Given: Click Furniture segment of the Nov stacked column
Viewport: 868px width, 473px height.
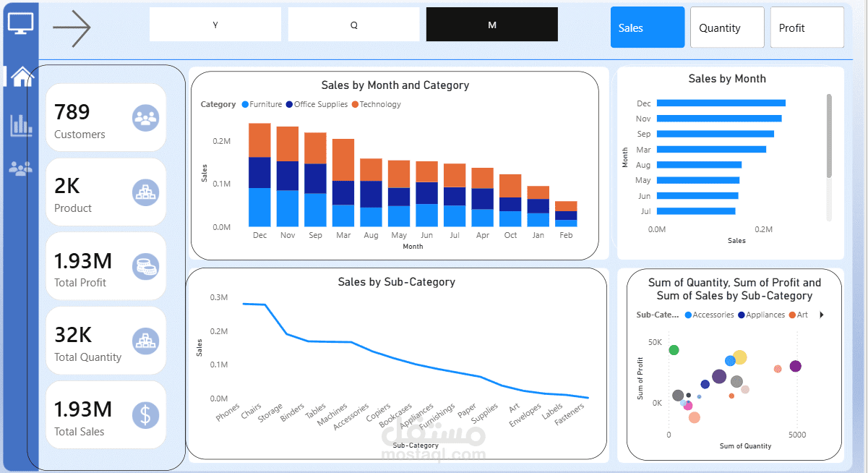Looking at the screenshot, I should [x=288, y=208].
